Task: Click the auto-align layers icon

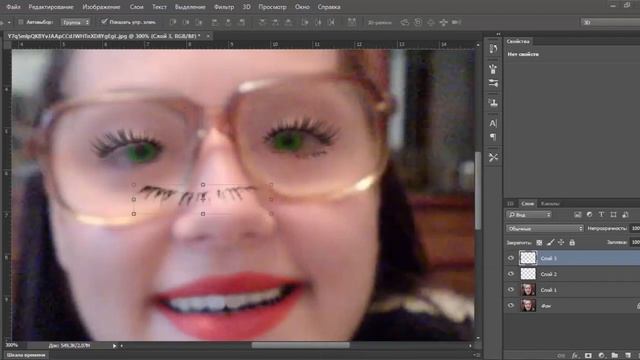Action: pos(351,22)
